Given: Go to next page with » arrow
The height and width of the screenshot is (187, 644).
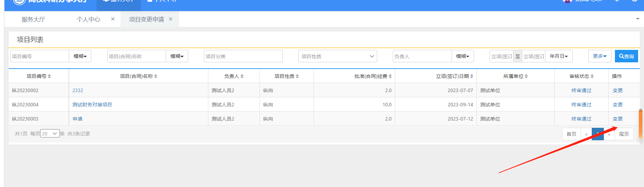Looking at the screenshot, I should [609, 134].
